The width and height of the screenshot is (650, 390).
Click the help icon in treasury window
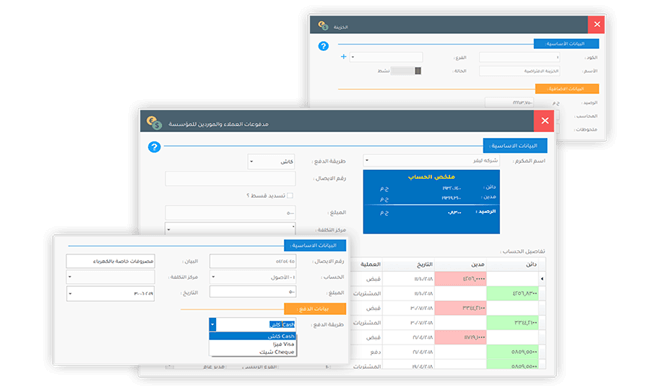coord(323,46)
